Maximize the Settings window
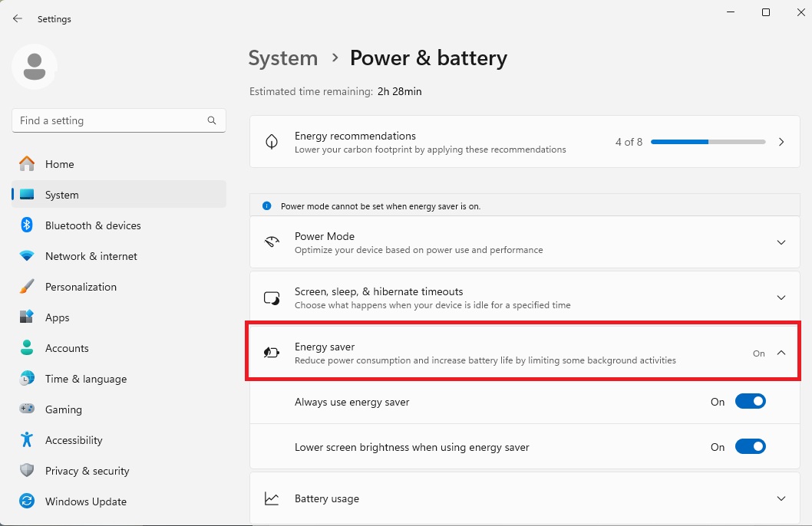 click(x=766, y=12)
